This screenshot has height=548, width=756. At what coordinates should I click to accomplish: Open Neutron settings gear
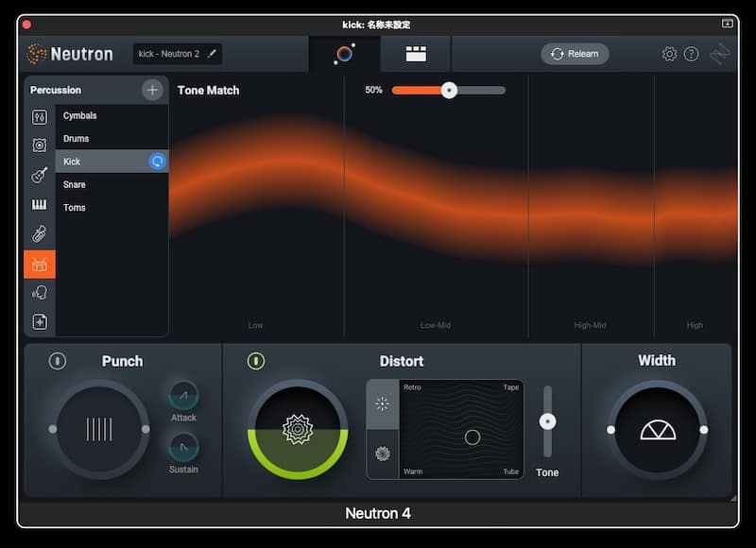(669, 54)
